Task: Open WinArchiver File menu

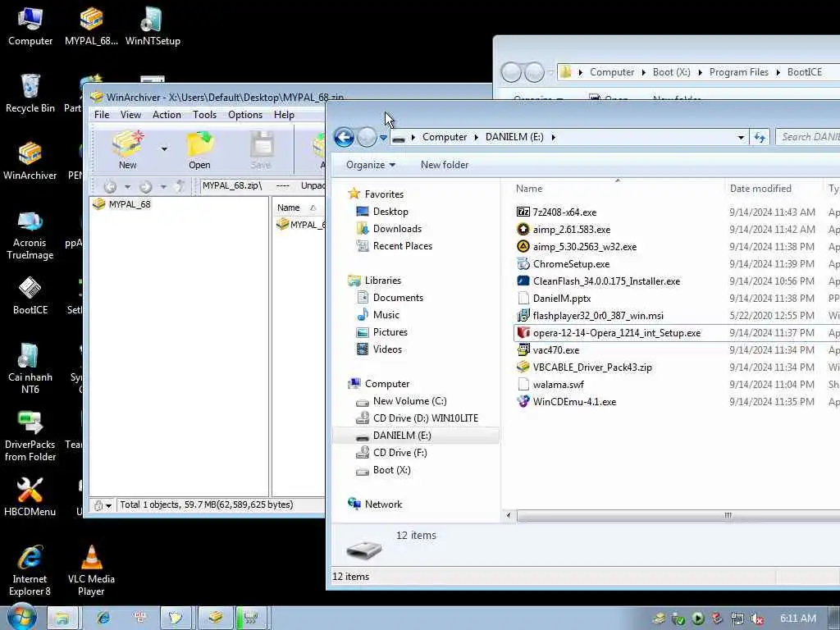Action: 102,115
